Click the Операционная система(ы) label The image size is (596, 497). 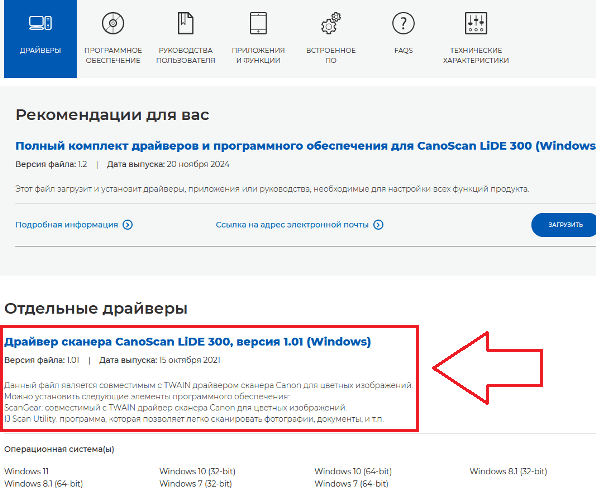point(59,449)
